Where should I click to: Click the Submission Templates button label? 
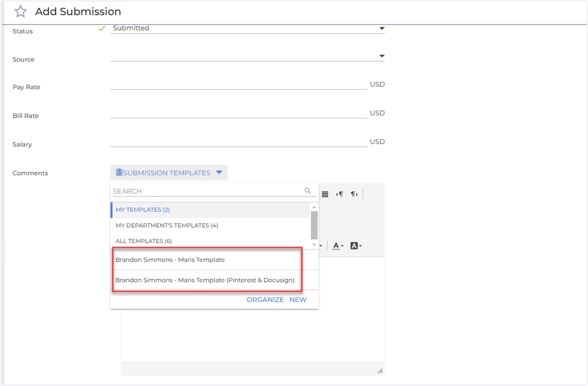click(167, 173)
